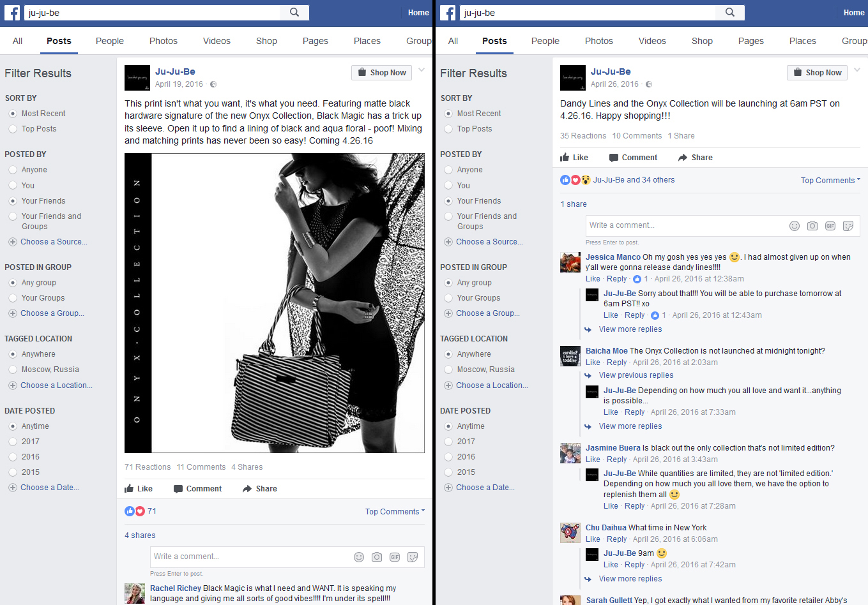The height and width of the screenshot is (605, 868).
Task: Open 4 shares link on April 19 post
Action: click(140, 535)
